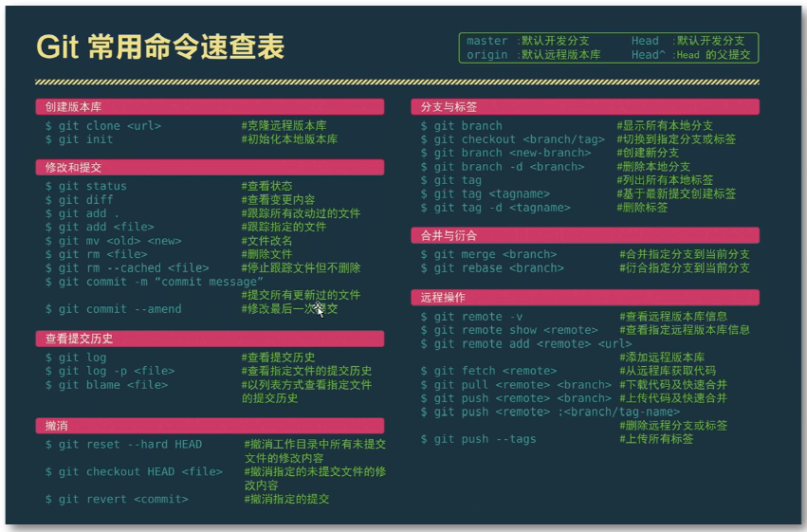Viewport: 807px width, 532px height.
Task: Click the comment '#停止跟踪文件但不删除'
Action: [x=301, y=268]
